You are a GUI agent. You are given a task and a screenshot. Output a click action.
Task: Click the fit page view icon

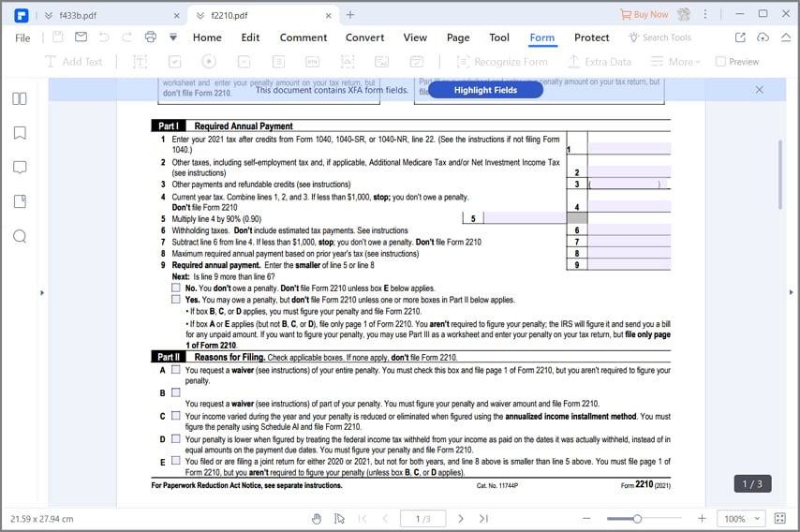[x=780, y=519]
